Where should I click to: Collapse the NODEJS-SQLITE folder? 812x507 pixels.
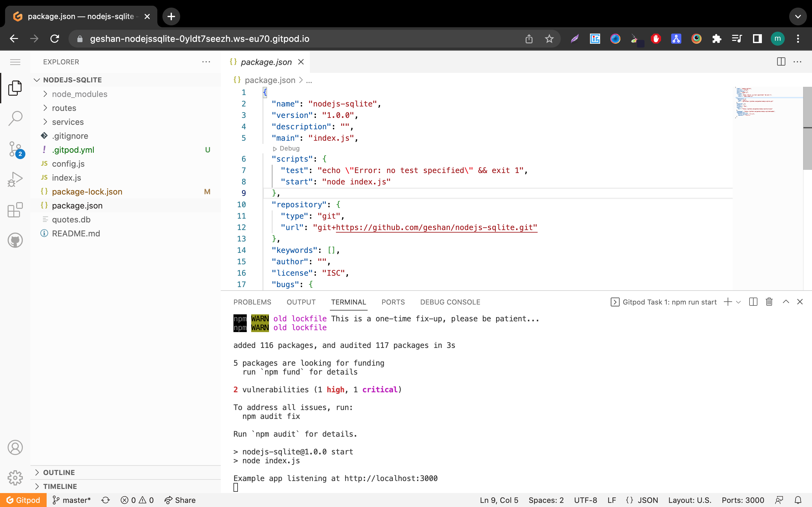tap(37, 80)
